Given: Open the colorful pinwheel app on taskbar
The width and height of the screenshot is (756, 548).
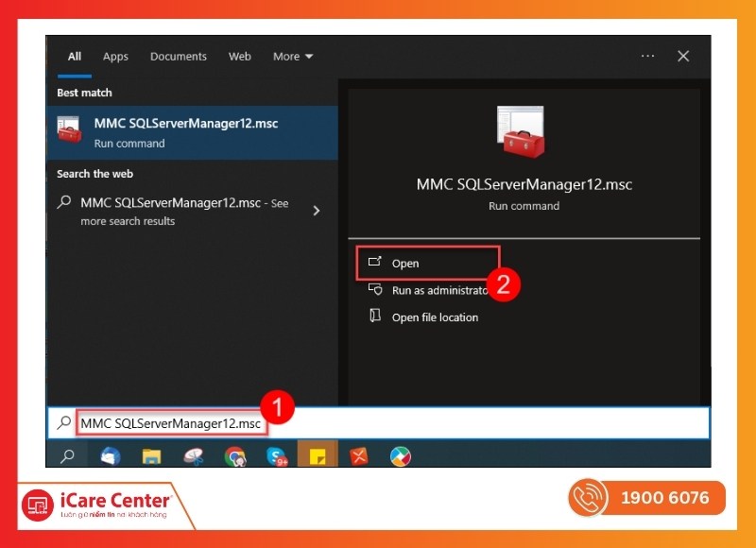Looking at the screenshot, I should tap(400, 456).
